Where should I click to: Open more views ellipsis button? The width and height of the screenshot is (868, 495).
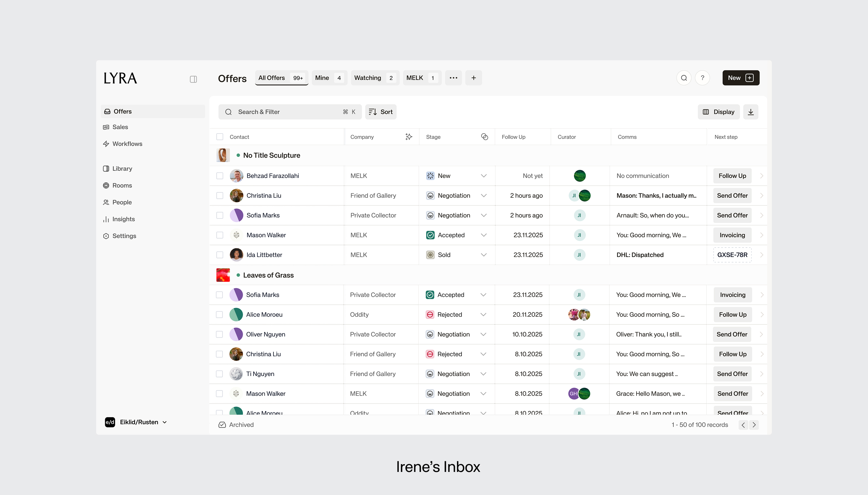(453, 78)
